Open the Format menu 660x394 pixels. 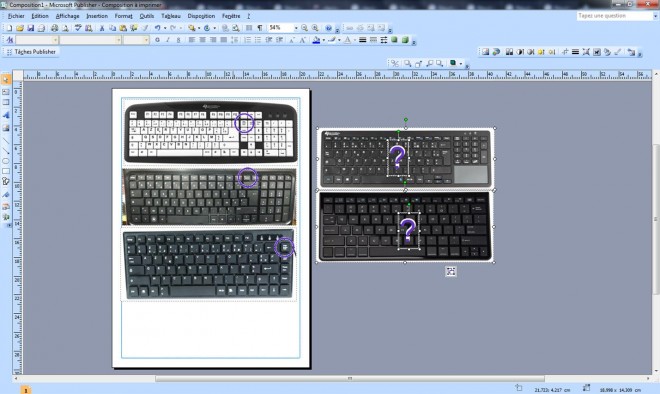pyautogui.click(x=123, y=16)
